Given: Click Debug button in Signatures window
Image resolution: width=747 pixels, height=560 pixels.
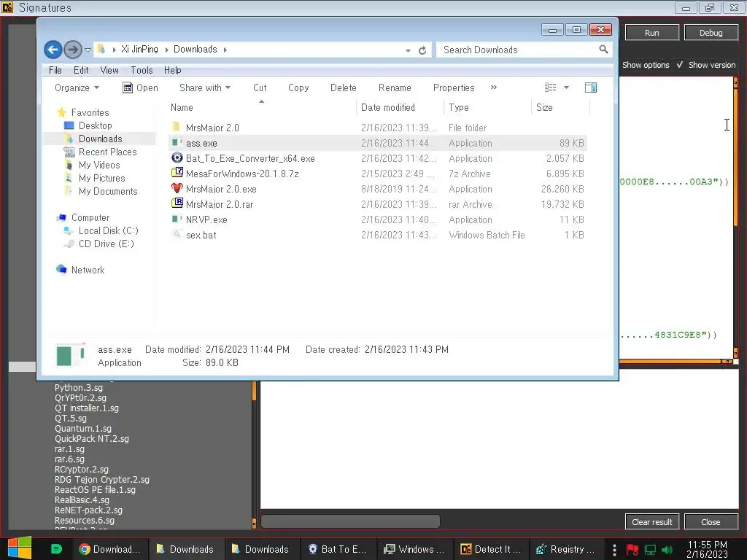Looking at the screenshot, I should 711,33.
